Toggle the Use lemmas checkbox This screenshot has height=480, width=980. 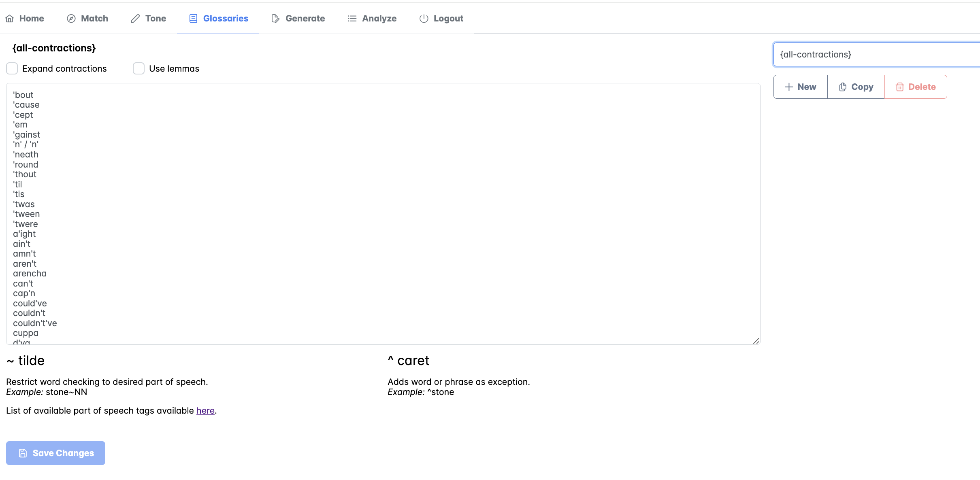139,69
